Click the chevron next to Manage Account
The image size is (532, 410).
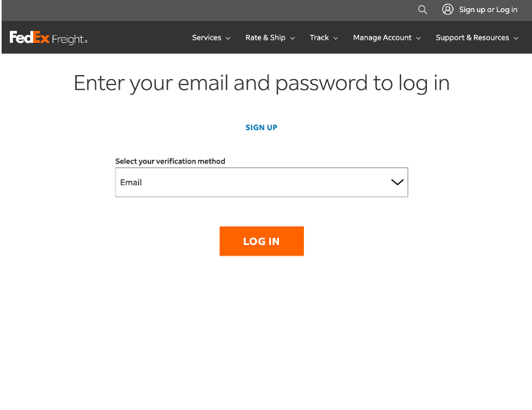pyautogui.click(x=418, y=38)
